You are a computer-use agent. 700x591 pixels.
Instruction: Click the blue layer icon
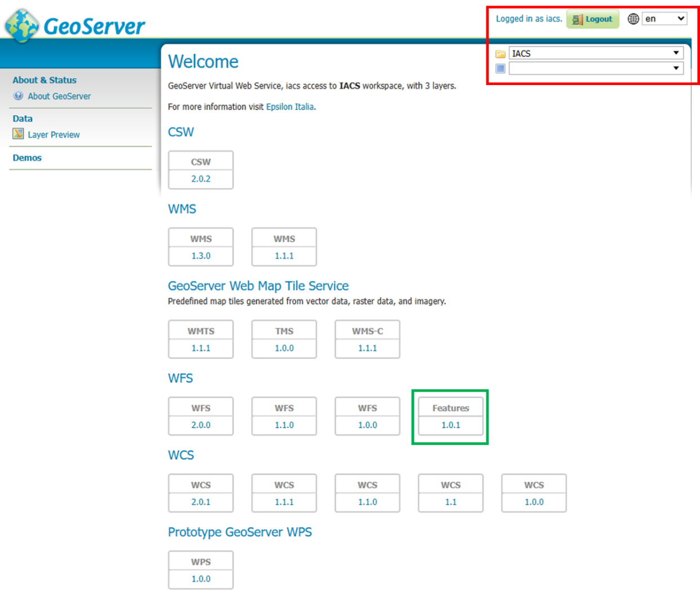pos(500,69)
